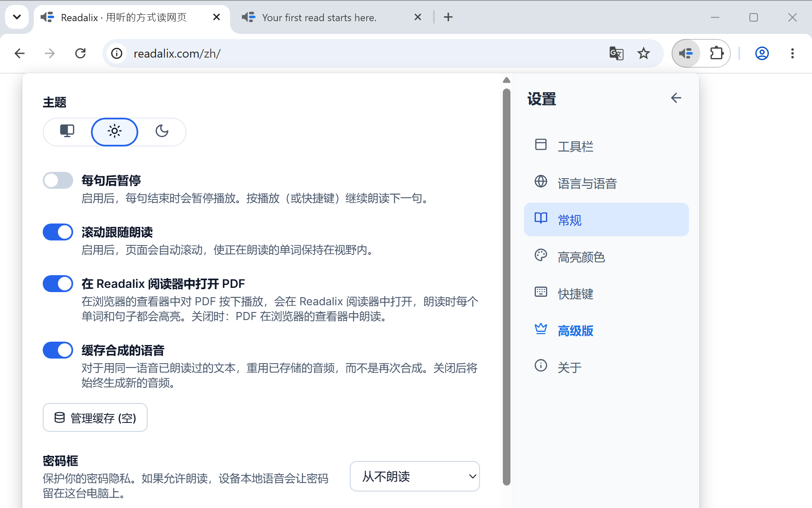The image size is (812, 508).
Task: Turn off the 缓存合成的语音 toggle
Action: [58, 350]
